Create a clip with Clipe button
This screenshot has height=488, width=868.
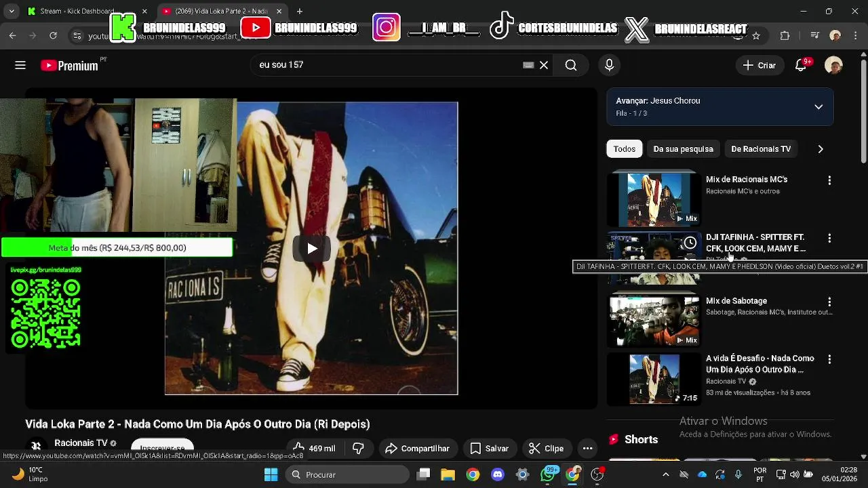[x=546, y=448]
